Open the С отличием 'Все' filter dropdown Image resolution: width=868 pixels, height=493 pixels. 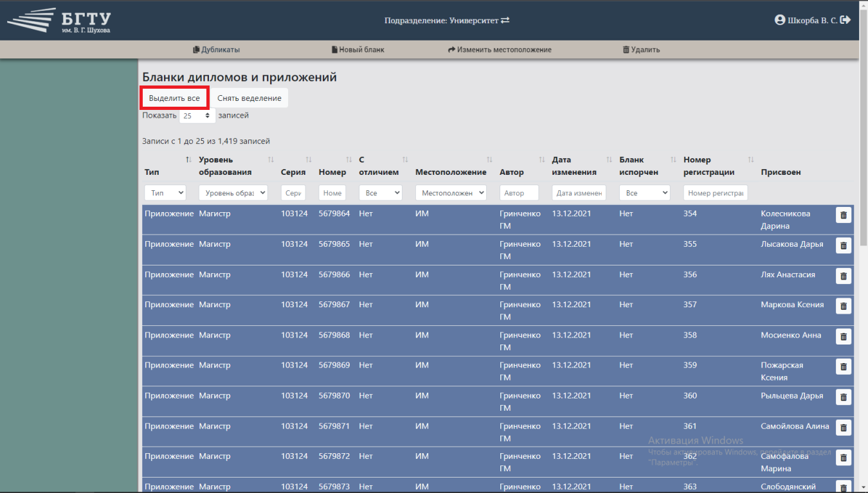381,193
